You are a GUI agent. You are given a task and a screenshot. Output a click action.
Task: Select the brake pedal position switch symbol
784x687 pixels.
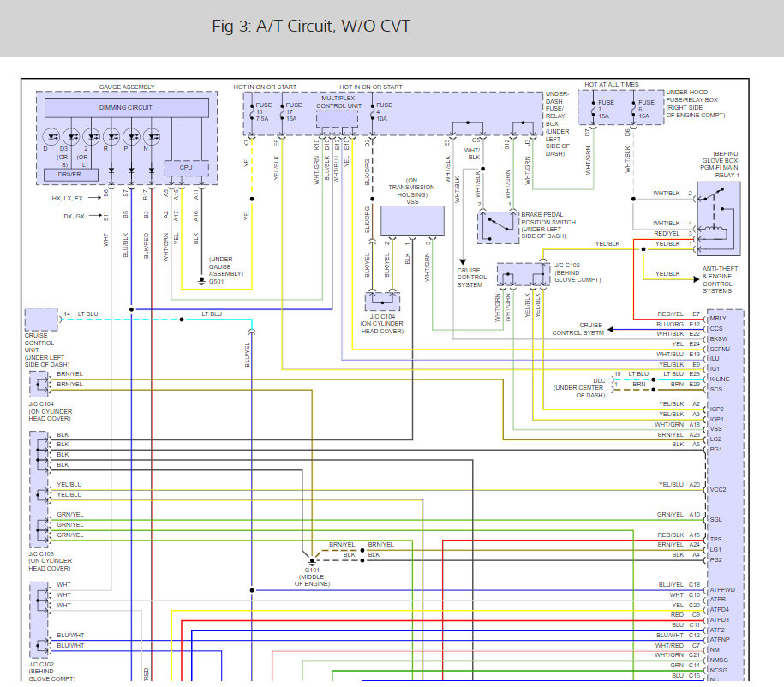pos(498,228)
